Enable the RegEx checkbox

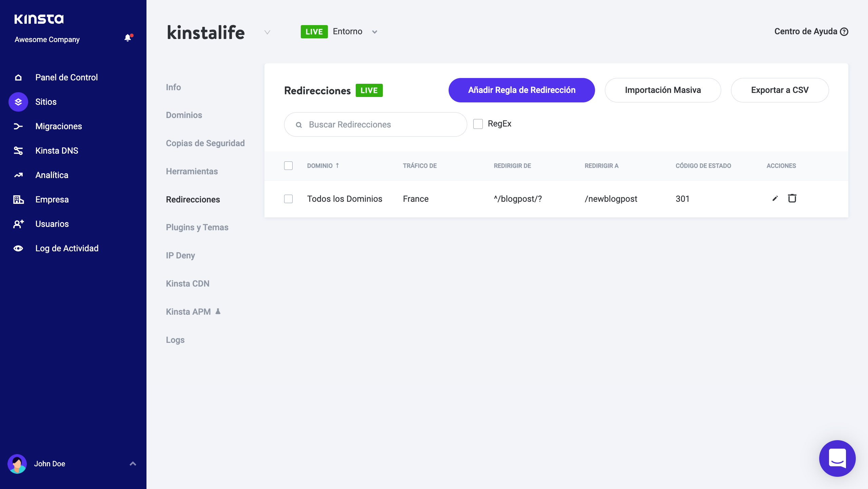[478, 124]
